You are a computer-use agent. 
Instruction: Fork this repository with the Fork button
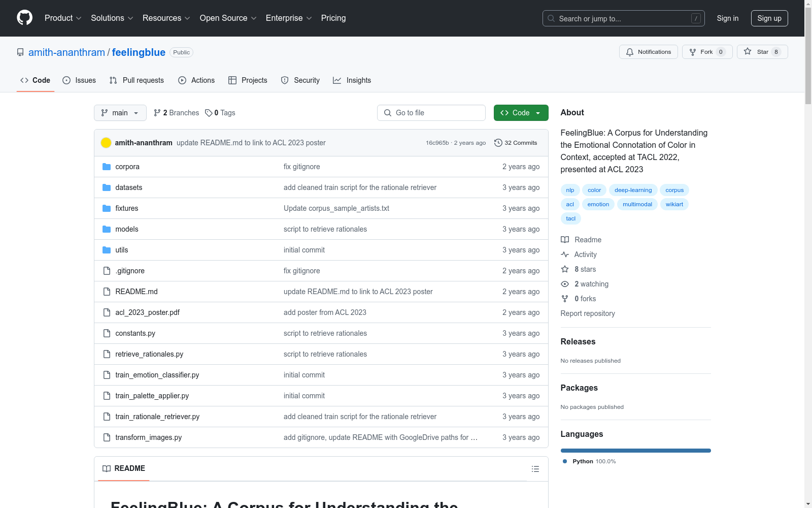[x=707, y=52]
